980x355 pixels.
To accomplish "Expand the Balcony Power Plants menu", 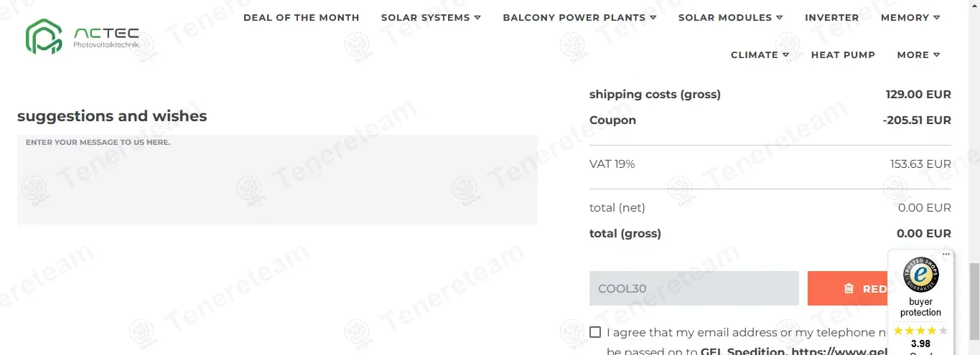I will click(579, 17).
